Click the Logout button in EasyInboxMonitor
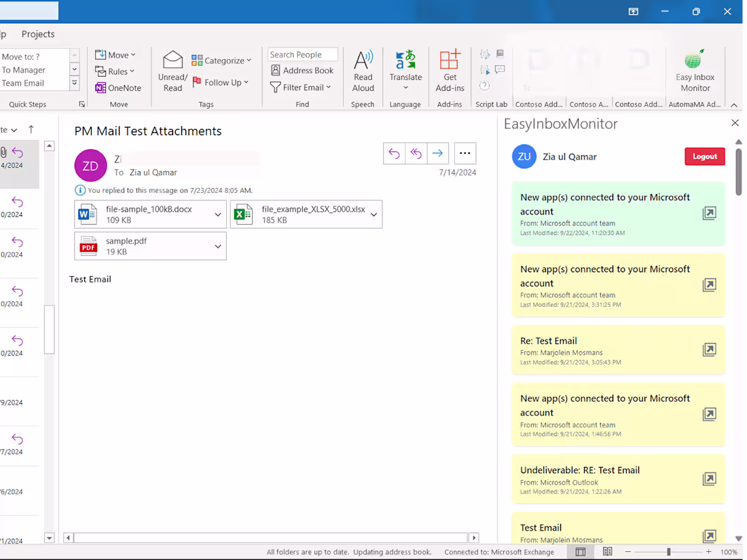 coord(704,156)
